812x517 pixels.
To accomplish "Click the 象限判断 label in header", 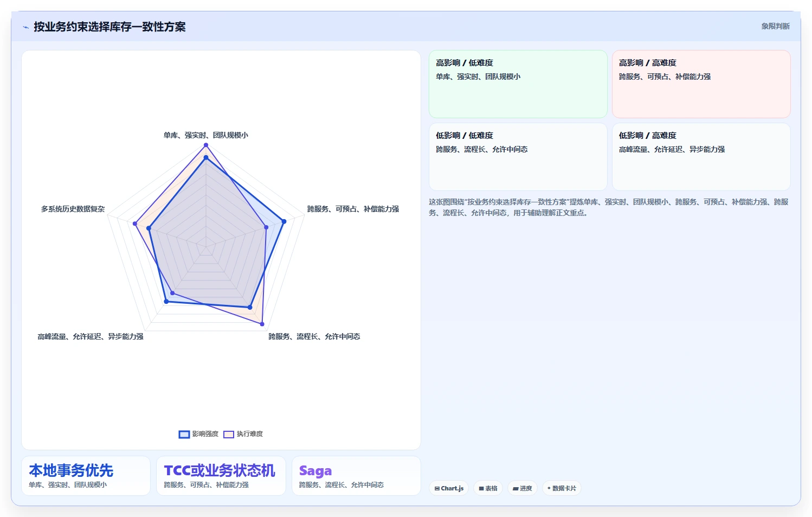I will 775,26.
